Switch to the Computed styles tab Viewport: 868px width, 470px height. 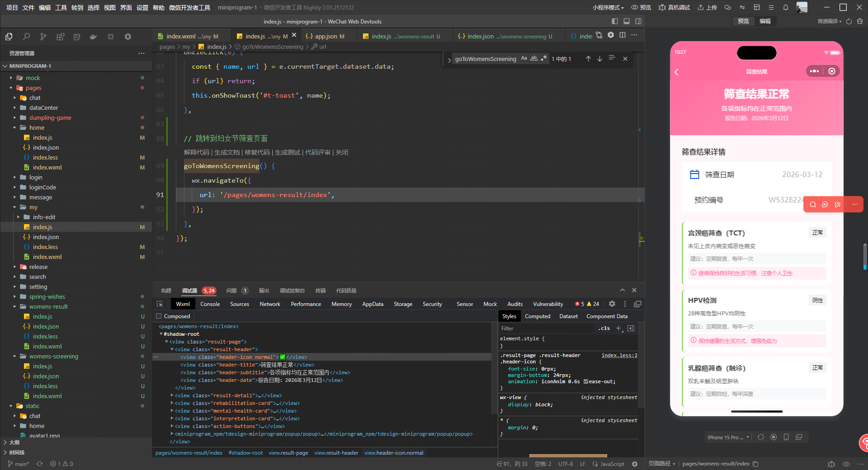pos(538,316)
